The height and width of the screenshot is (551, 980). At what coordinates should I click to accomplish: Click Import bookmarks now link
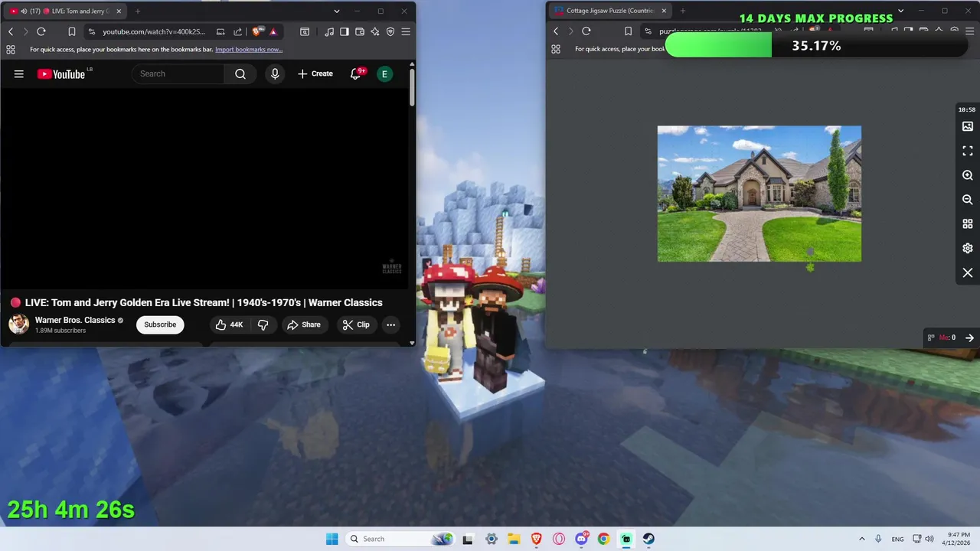click(249, 49)
